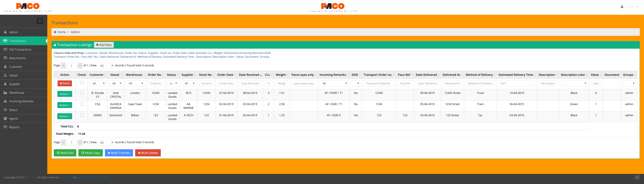
Task: Click the Add New button
Action: [x=104, y=45]
